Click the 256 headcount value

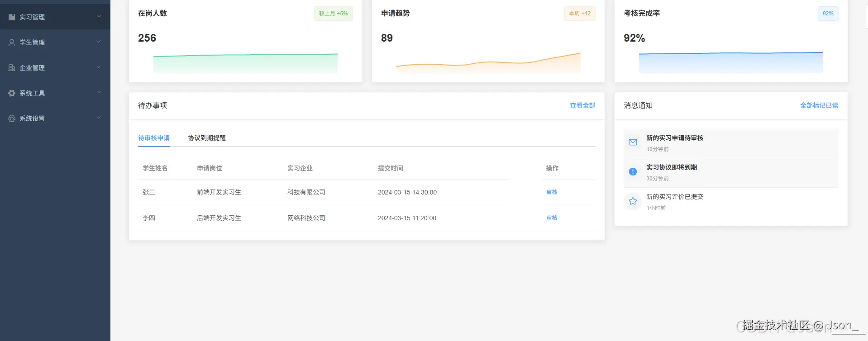point(147,38)
